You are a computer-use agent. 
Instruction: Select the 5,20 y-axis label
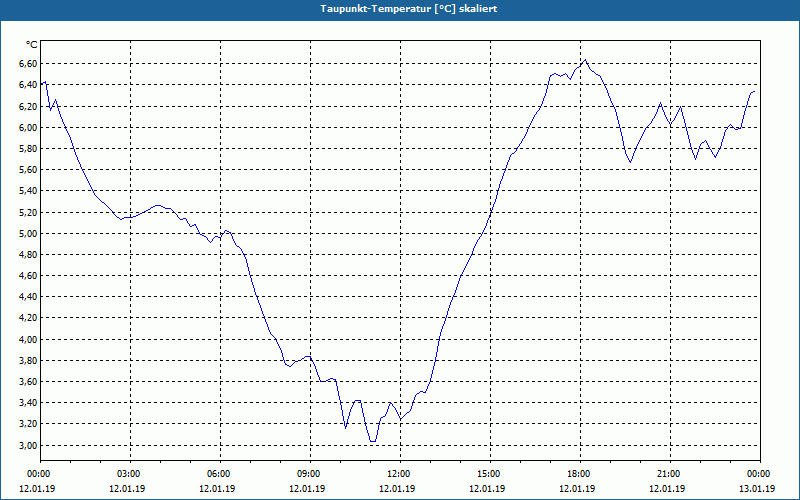click(x=28, y=212)
